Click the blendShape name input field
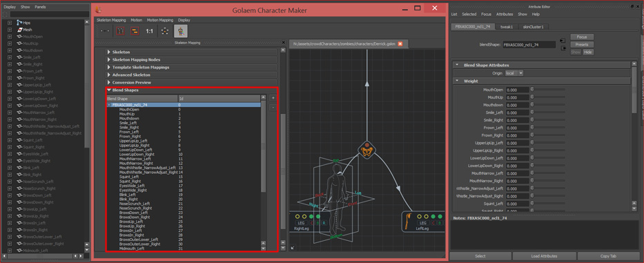 point(529,44)
